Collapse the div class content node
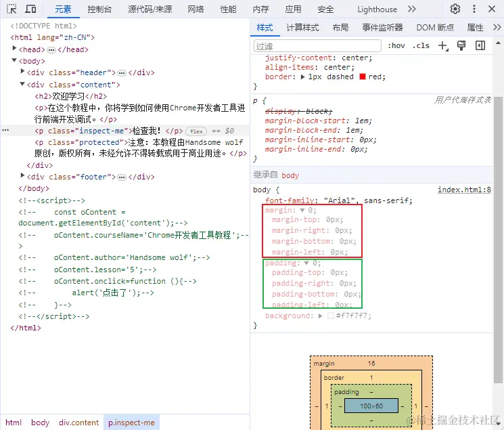504x430 pixels. click(22, 84)
